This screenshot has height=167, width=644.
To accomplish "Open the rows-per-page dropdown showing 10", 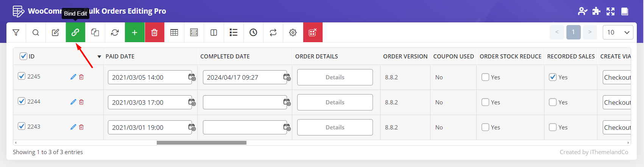I will click(x=617, y=32).
